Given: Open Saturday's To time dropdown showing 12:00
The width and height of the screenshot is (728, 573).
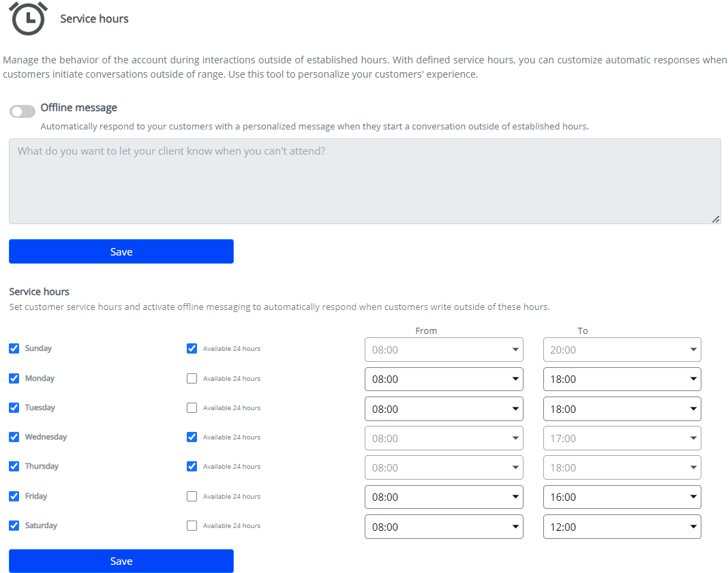Looking at the screenshot, I should 622,527.
